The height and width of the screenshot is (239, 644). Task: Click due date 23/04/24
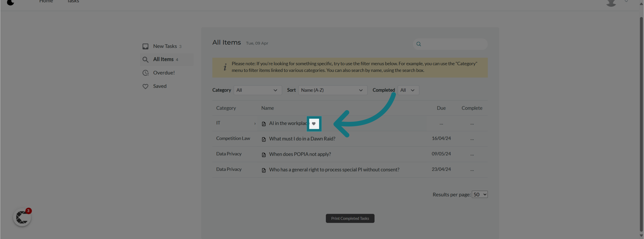click(x=441, y=169)
